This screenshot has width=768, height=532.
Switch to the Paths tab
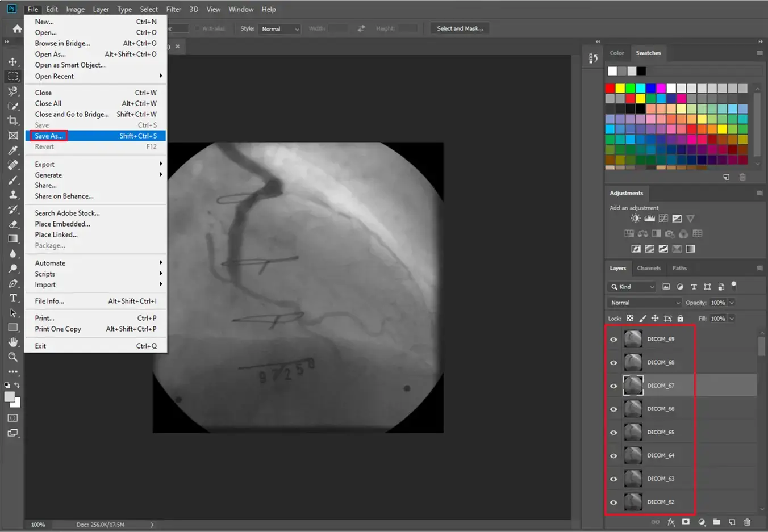pyautogui.click(x=679, y=268)
